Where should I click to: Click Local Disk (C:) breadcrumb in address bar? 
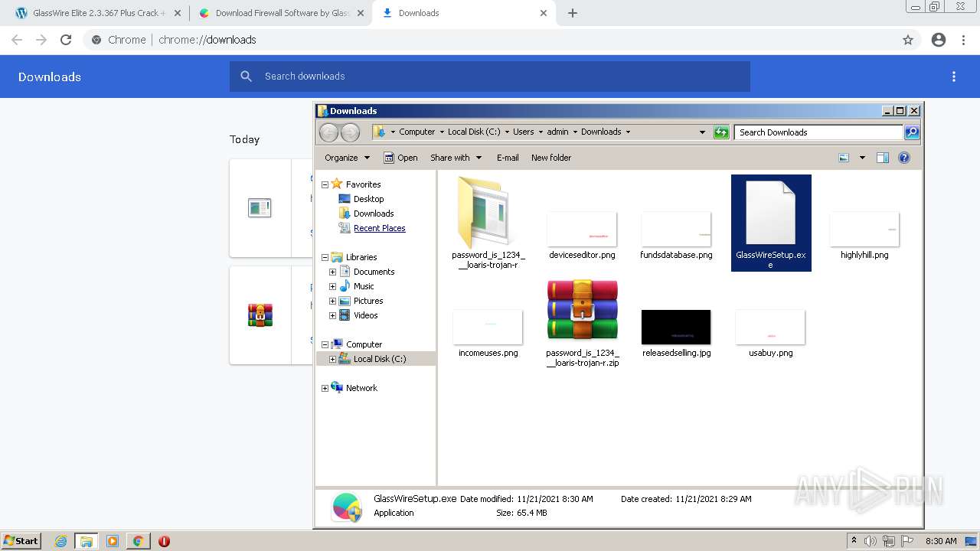473,132
